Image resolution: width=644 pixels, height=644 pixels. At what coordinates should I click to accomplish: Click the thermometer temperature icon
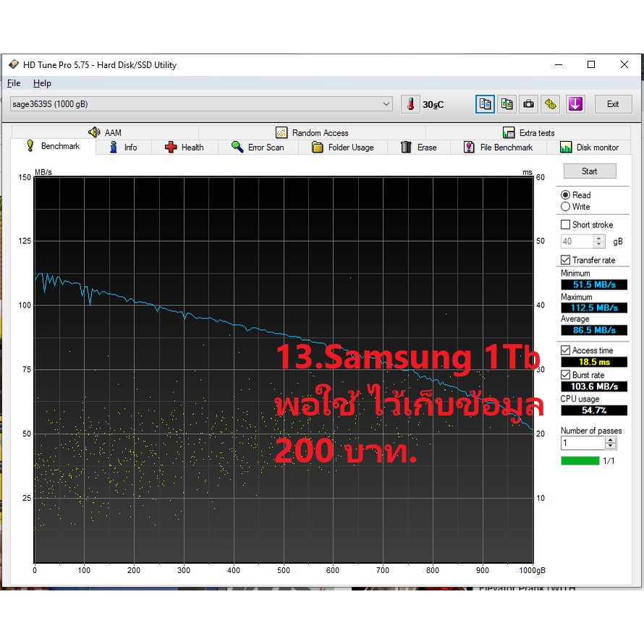(411, 104)
